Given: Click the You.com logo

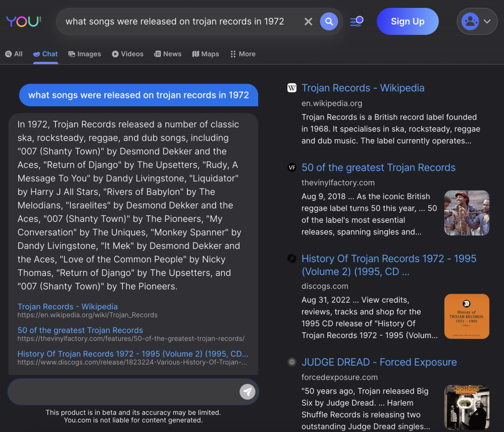Looking at the screenshot, I should pos(24,21).
